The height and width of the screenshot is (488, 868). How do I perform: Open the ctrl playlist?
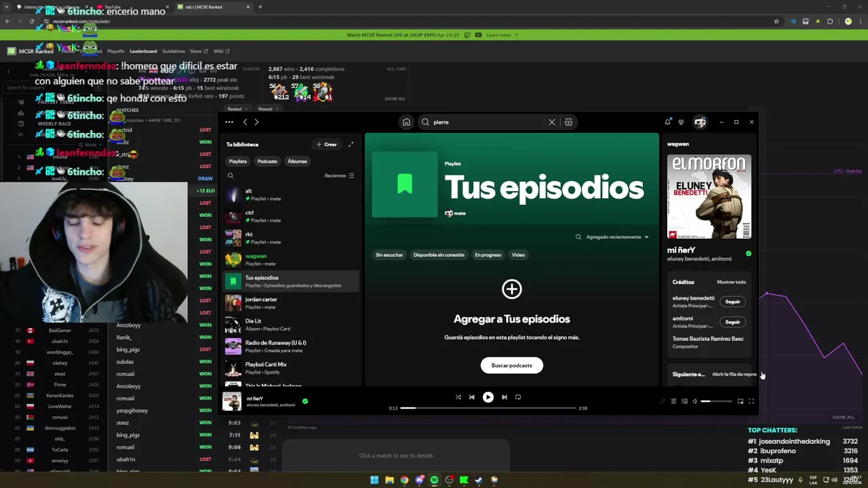point(292,216)
